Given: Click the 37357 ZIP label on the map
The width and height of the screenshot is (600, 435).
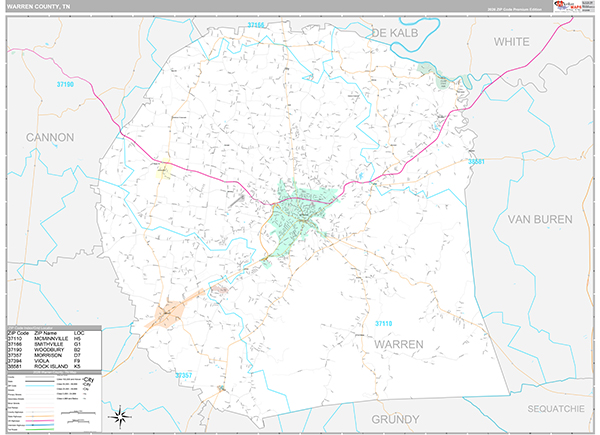Looking at the screenshot, I should coord(184,375).
